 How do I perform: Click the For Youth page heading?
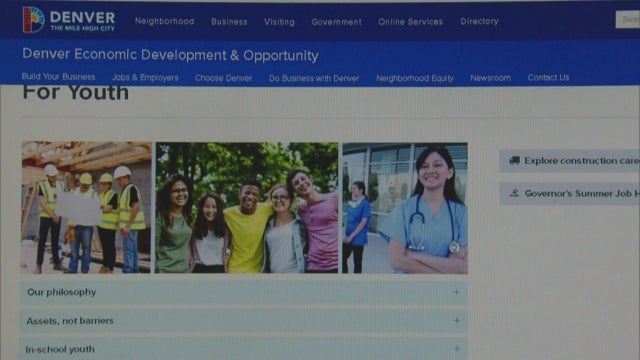(x=76, y=93)
